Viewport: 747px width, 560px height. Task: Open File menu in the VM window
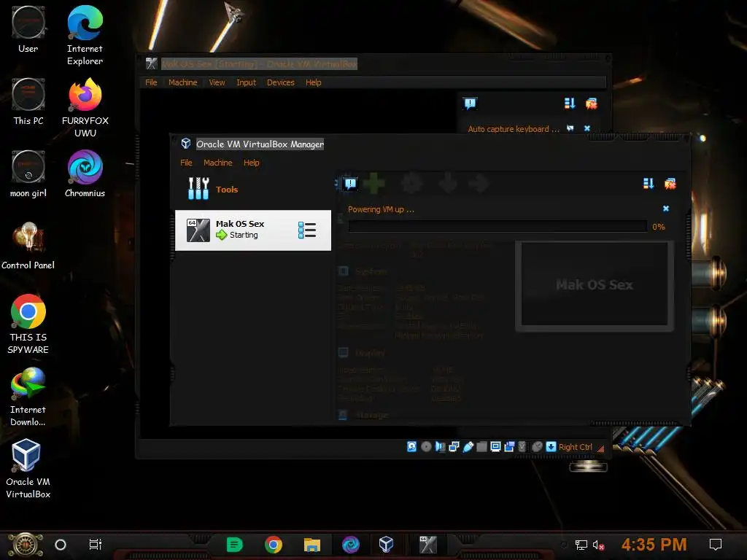click(151, 82)
